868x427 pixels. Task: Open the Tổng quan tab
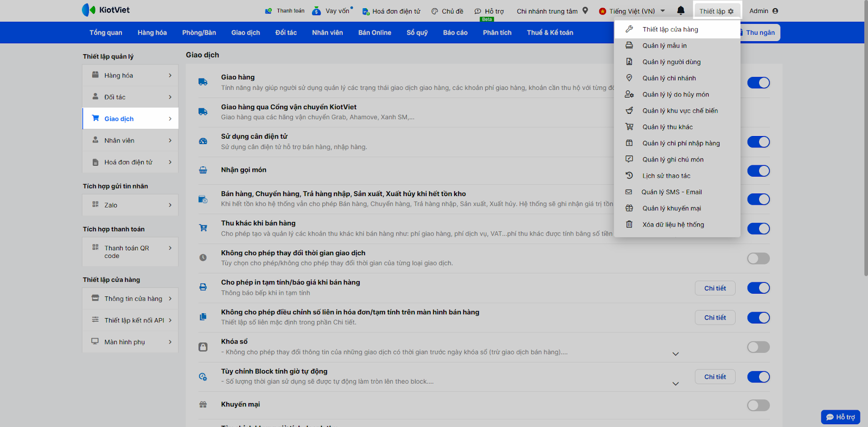pyautogui.click(x=106, y=33)
